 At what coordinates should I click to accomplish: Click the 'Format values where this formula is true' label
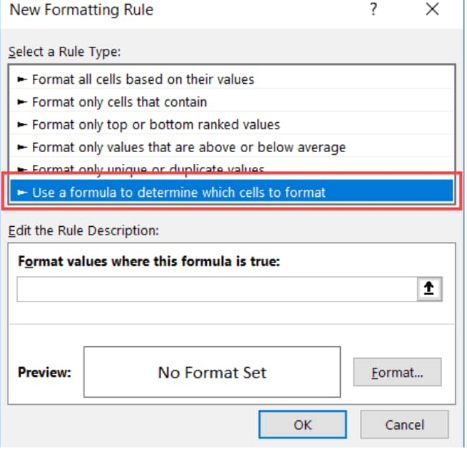point(149,261)
